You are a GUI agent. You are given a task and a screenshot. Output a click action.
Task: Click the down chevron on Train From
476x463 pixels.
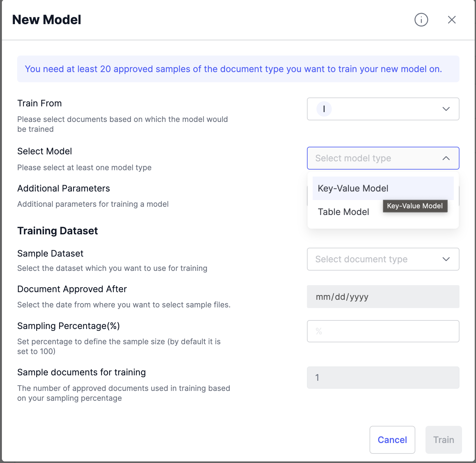(446, 109)
